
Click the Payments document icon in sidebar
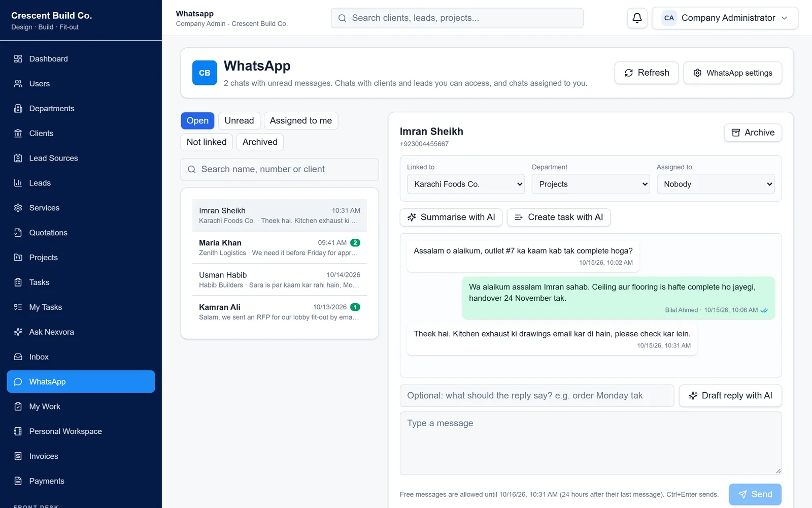coord(18,481)
